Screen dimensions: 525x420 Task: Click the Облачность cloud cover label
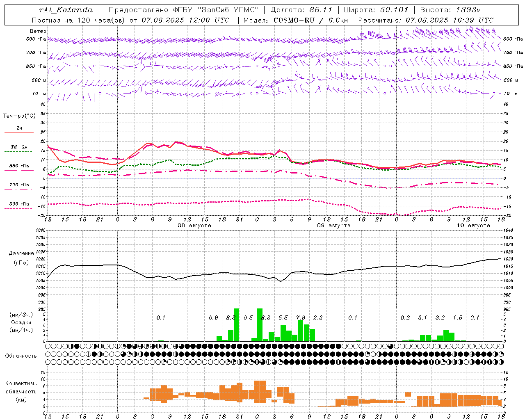click(21, 356)
